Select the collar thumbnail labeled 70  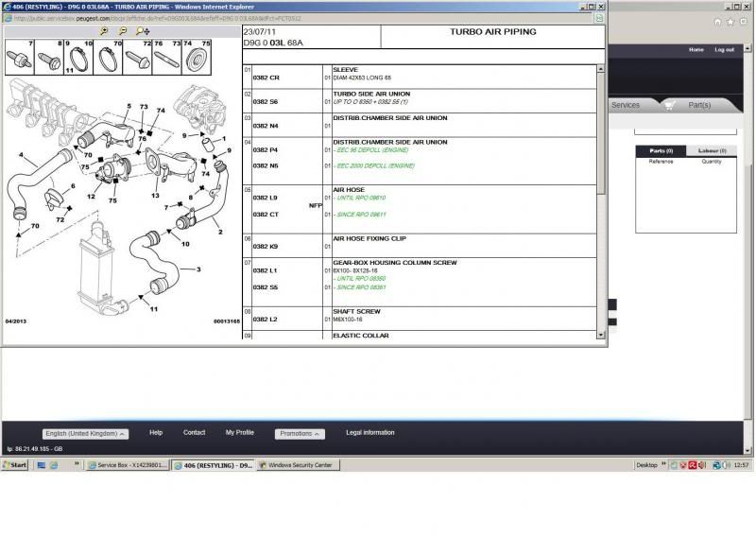[x=108, y=57]
